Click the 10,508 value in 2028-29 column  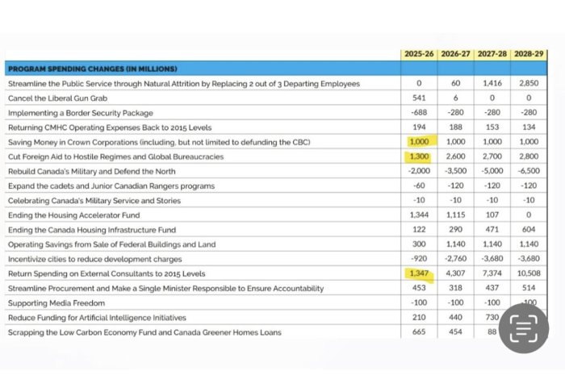click(x=529, y=273)
